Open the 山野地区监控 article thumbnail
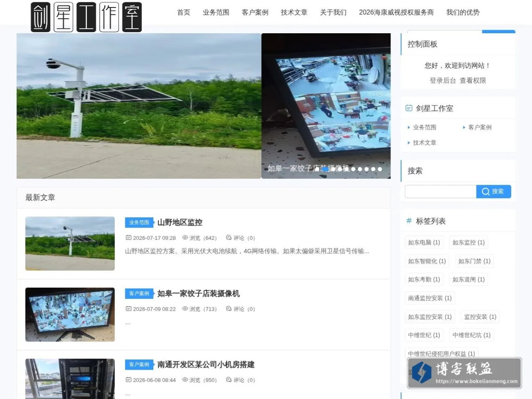532x399 pixels. click(x=70, y=243)
